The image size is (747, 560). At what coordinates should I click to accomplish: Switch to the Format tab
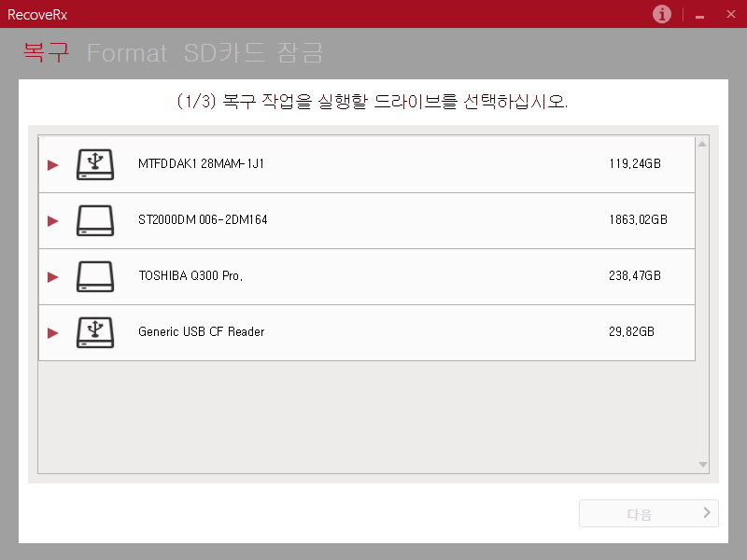[x=127, y=53]
